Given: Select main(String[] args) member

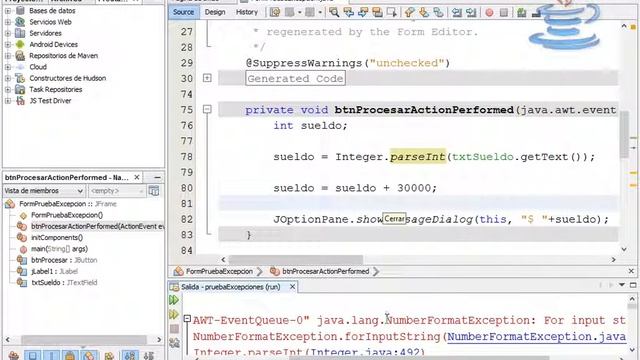Looking at the screenshot, I should 59,249.
